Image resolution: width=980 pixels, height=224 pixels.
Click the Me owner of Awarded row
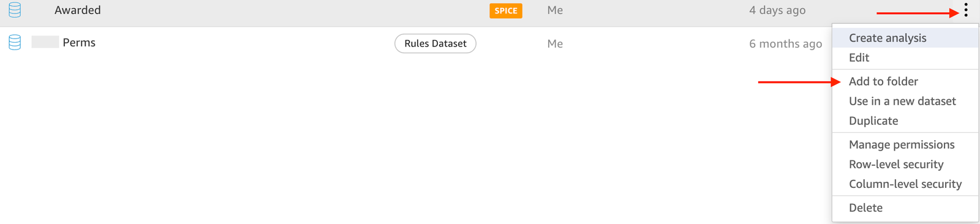point(555,10)
